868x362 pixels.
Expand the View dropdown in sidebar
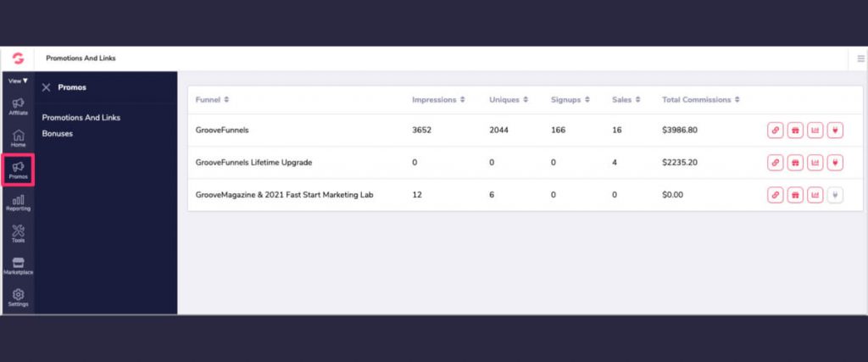click(x=18, y=81)
